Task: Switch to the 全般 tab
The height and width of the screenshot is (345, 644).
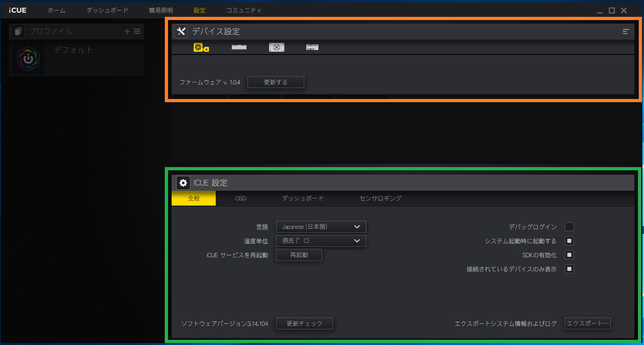Action: [x=194, y=198]
